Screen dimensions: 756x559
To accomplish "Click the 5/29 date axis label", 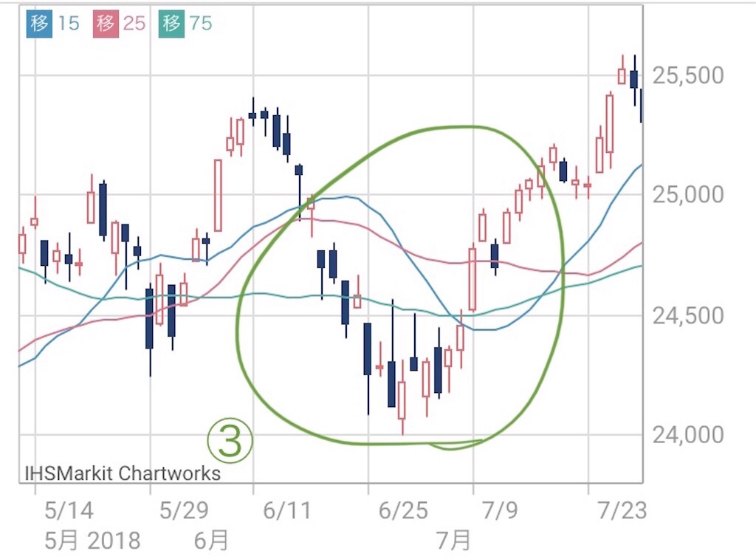I will tap(184, 510).
